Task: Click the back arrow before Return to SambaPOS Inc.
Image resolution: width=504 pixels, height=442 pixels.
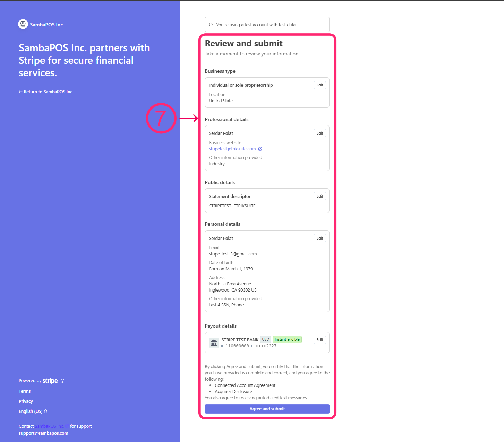Action: [20, 92]
